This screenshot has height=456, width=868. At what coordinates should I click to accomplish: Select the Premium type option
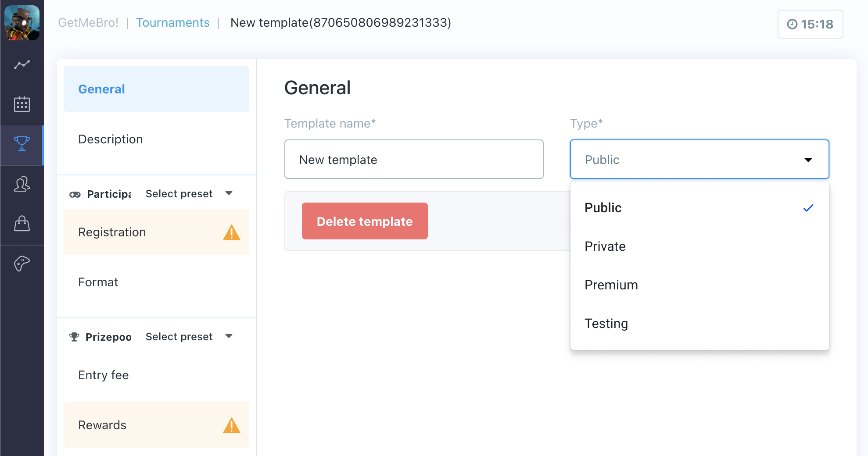(611, 285)
